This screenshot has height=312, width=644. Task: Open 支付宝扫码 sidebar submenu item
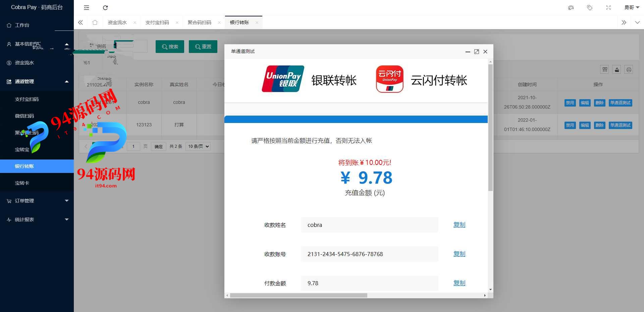pos(37,99)
